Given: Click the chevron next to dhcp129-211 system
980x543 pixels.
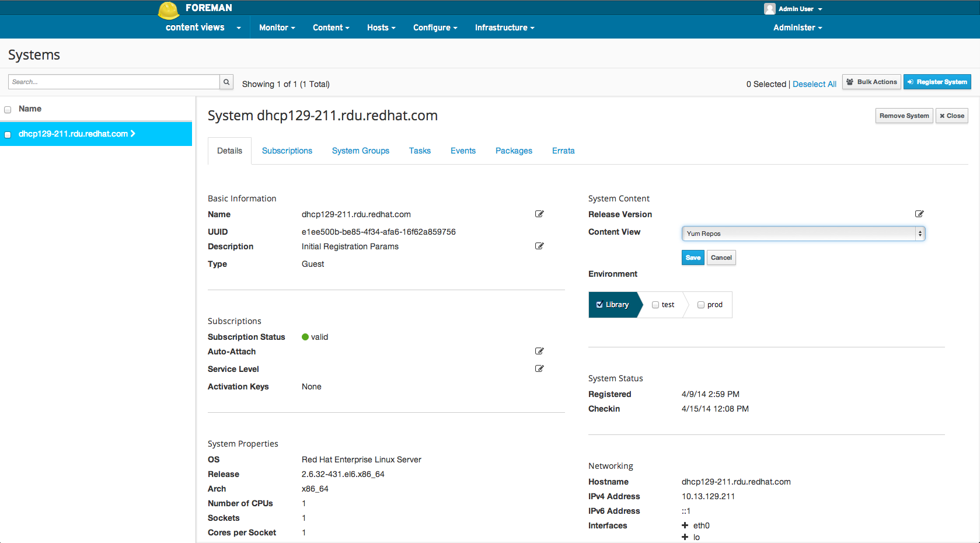Looking at the screenshot, I should point(133,134).
